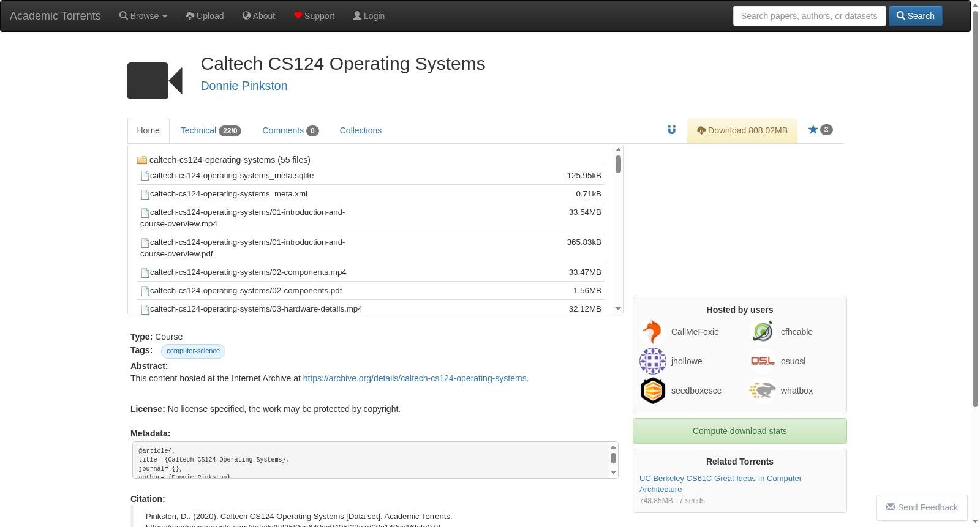
Task: Click Metadata box scroll up arrow
Action: [x=613, y=447]
